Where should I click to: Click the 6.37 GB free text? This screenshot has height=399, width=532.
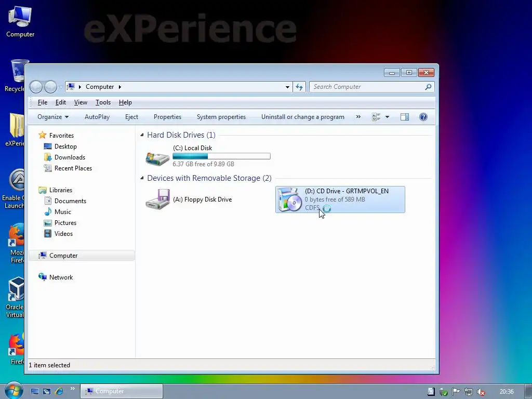click(x=203, y=164)
